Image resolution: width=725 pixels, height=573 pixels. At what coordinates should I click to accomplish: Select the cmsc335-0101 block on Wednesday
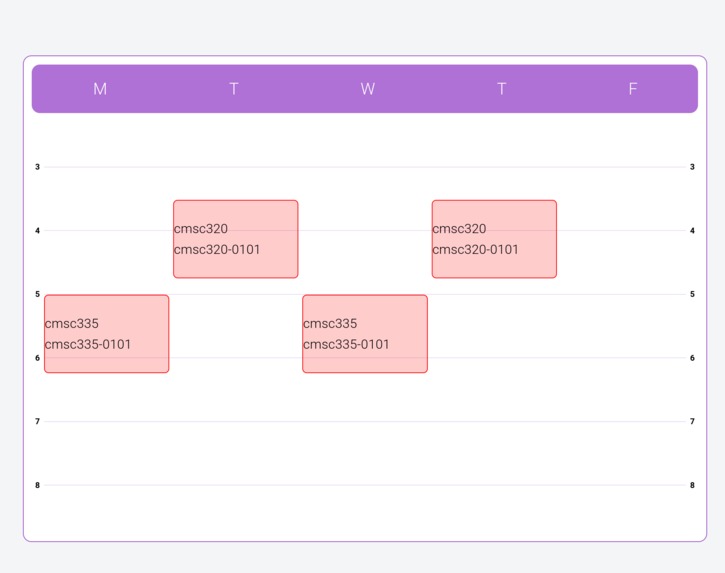(x=365, y=333)
